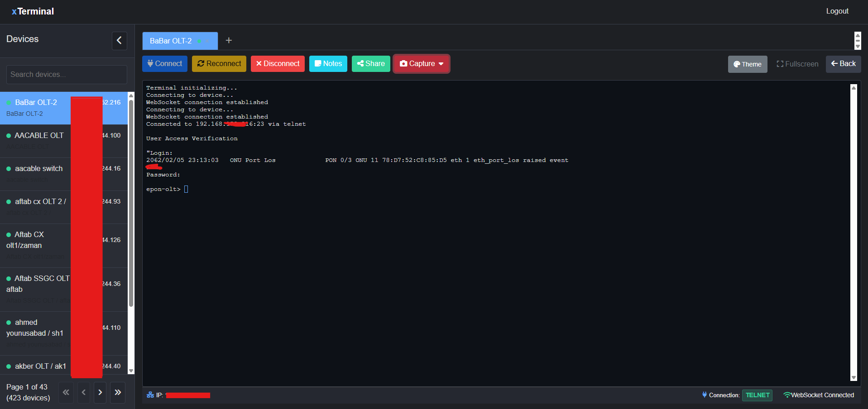The image size is (868, 409).
Task: Click the Logout link
Action: tap(837, 11)
